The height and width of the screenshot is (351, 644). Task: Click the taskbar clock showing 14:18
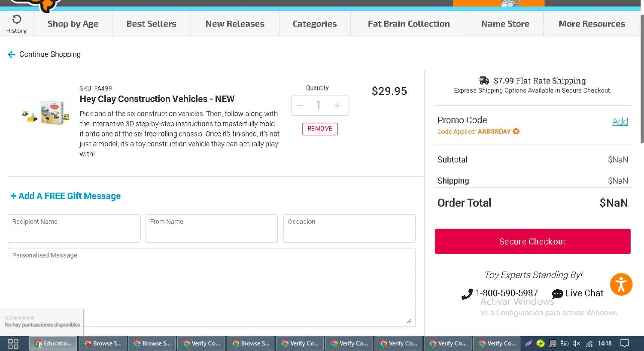tap(605, 343)
